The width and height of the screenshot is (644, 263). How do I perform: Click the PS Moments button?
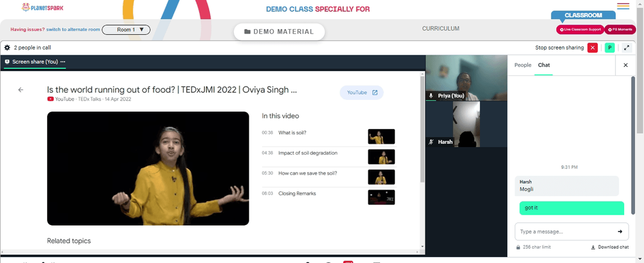(620, 30)
